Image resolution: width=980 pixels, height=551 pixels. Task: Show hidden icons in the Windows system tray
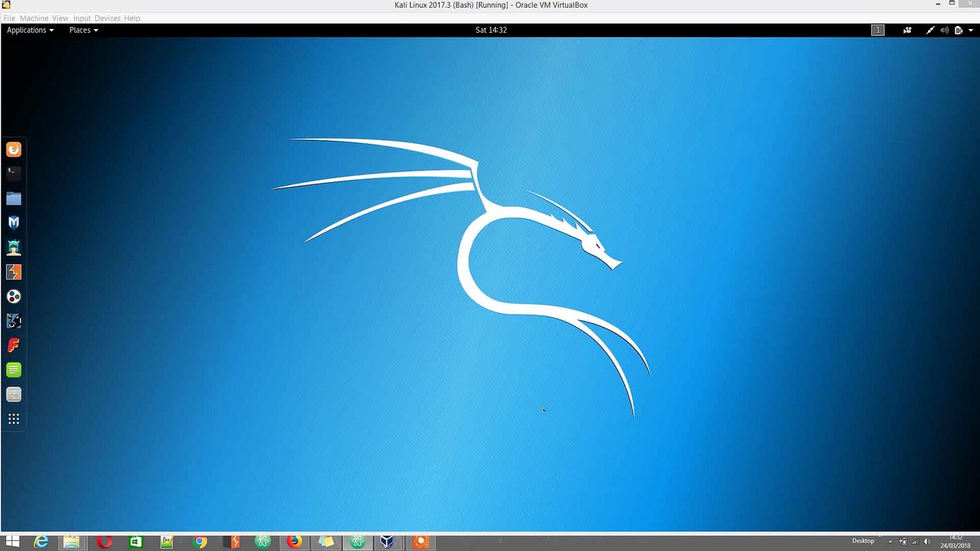coord(890,542)
